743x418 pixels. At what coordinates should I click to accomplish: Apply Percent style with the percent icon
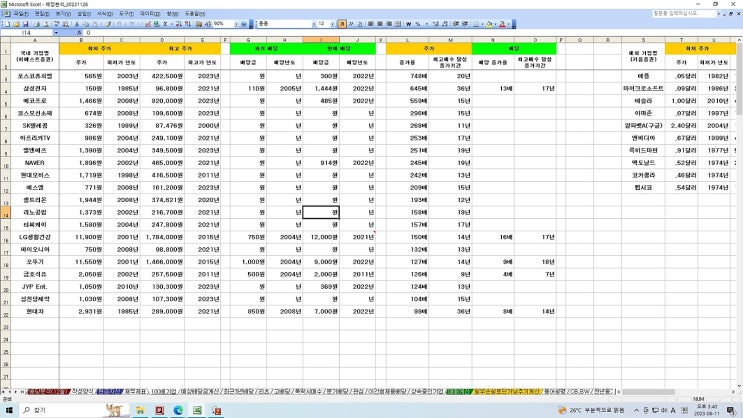(417, 24)
